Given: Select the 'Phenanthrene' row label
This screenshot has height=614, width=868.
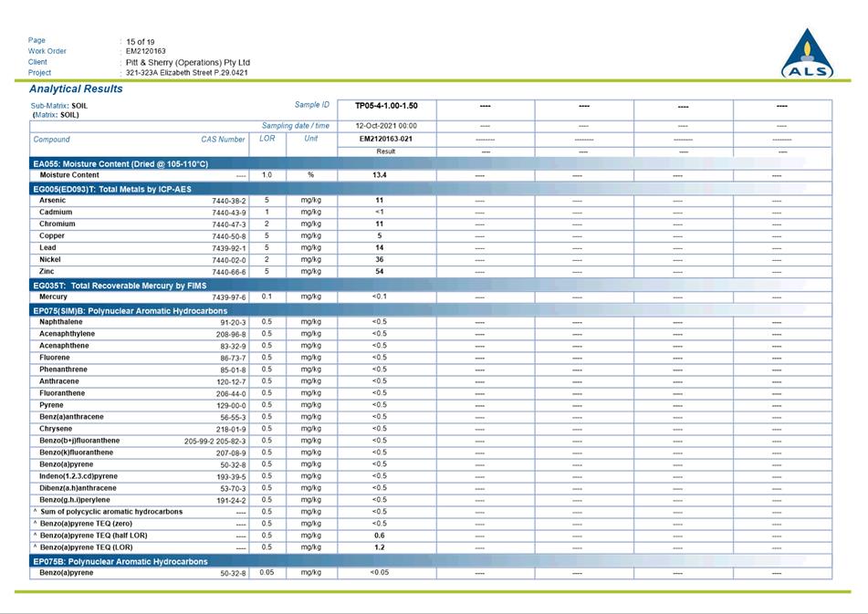Looking at the screenshot, I should pos(63,369).
